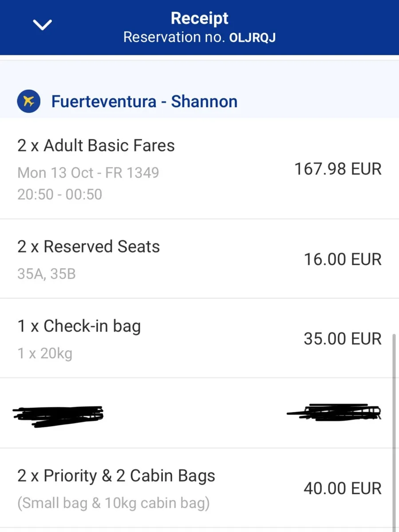Viewport: 399px width, 532px height.
Task: Select the 1 x Check-in bag item
Action: click(79, 326)
